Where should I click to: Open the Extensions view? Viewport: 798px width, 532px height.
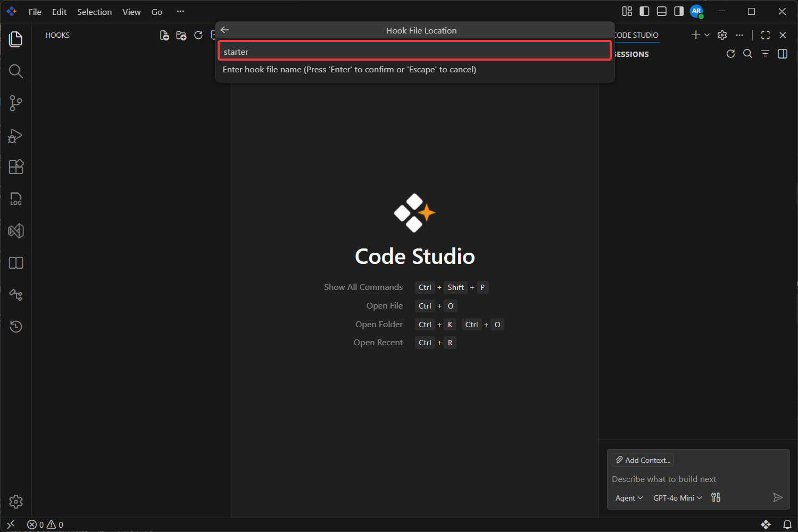16,167
